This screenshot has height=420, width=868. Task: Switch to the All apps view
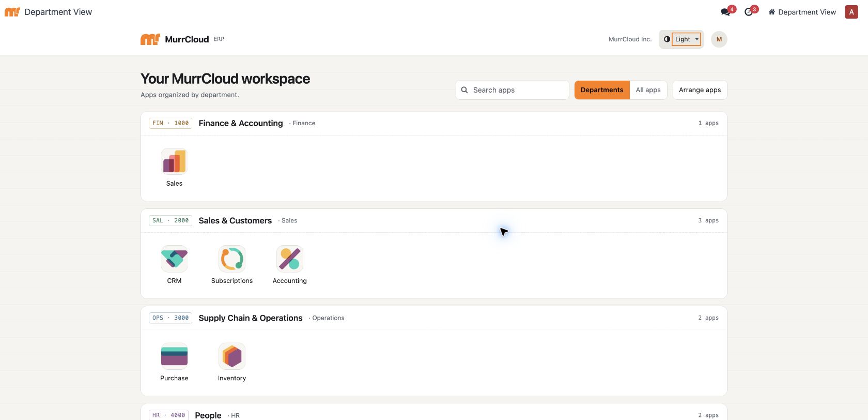coord(648,90)
